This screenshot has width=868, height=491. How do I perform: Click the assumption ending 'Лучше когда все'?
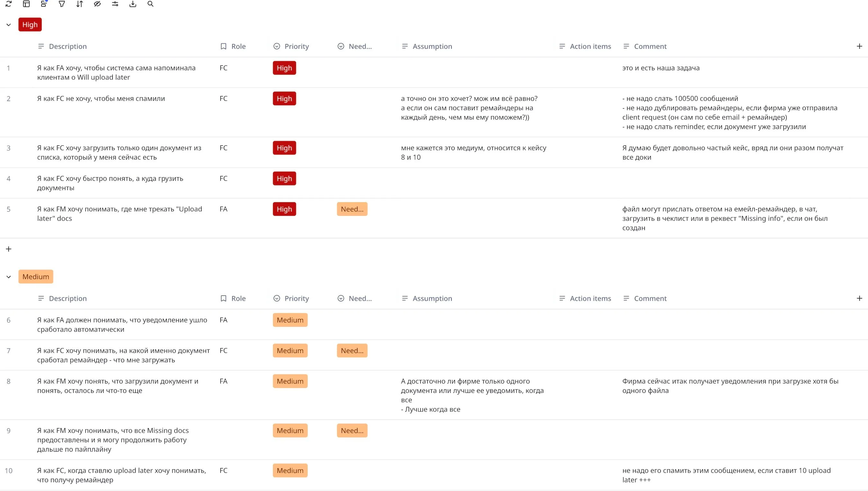[x=472, y=395]
